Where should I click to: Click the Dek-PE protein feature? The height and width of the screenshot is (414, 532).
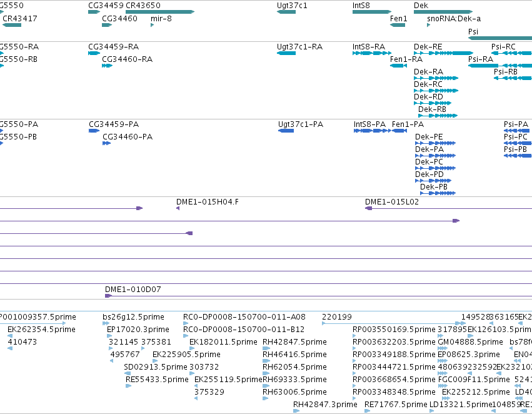click(x=435, y=143)
